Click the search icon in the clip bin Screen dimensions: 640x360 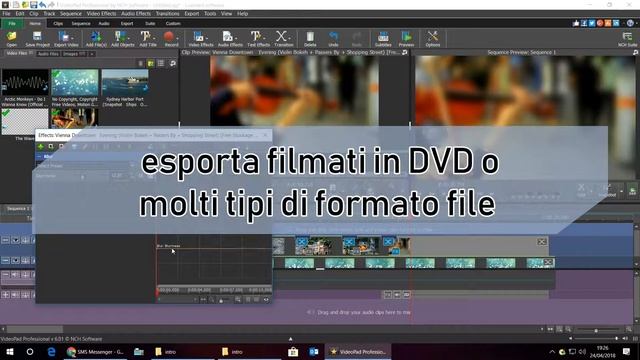173,63
